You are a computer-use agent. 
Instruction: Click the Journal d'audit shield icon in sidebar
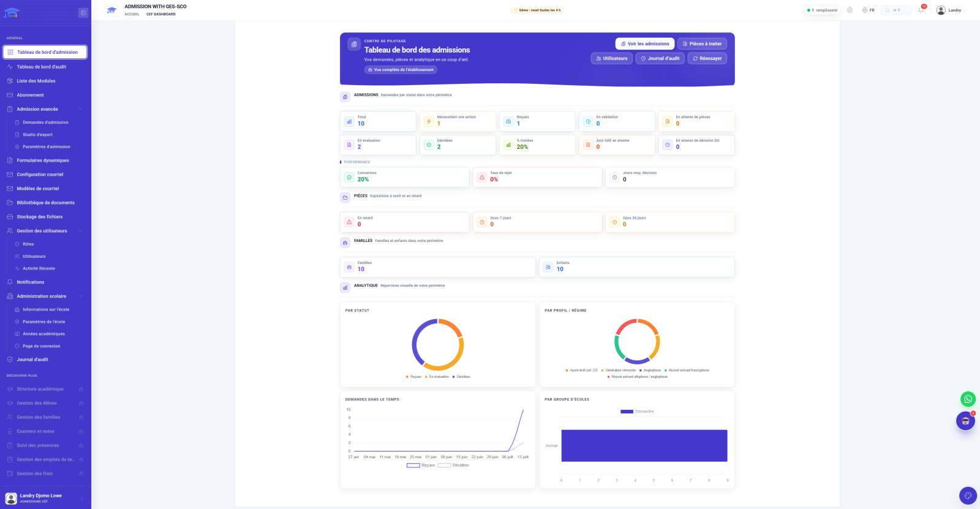10,360
